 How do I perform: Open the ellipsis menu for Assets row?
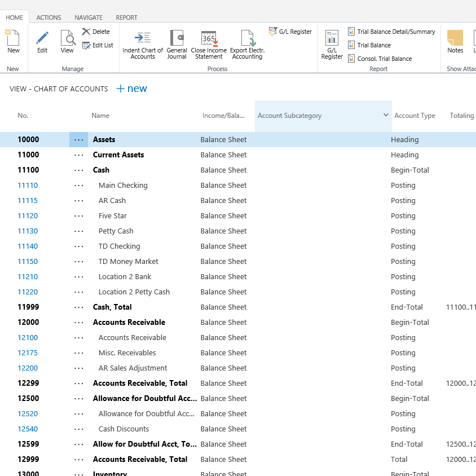(78, 140)
